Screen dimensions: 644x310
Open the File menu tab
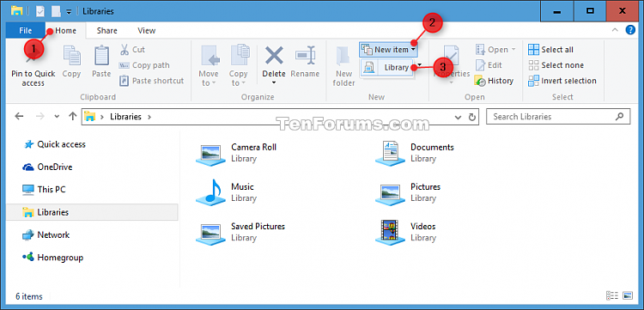(26, 30)
